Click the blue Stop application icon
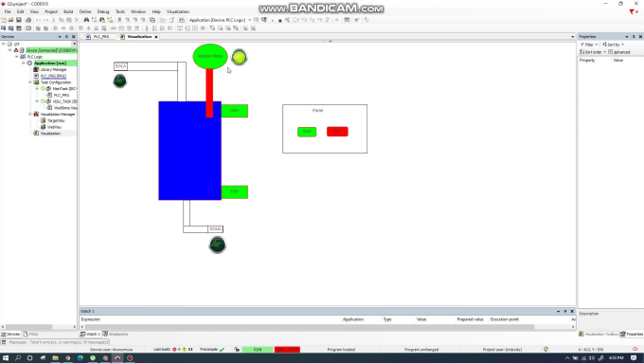 279,20
